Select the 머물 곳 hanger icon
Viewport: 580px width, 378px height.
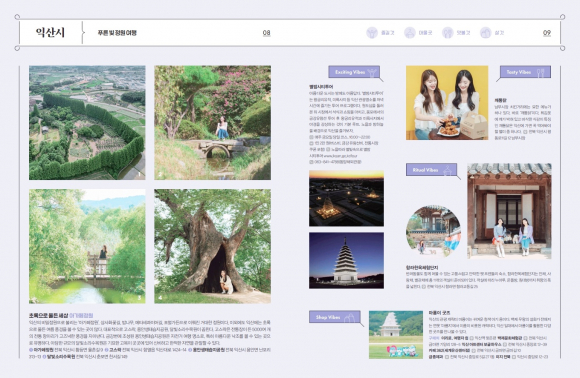pos(409,33)
